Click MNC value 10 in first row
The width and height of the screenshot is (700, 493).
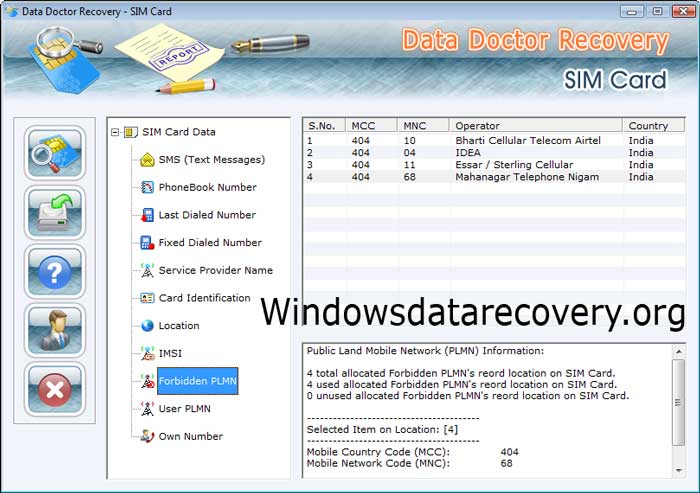pyautogui.click(x=409, y=141)
